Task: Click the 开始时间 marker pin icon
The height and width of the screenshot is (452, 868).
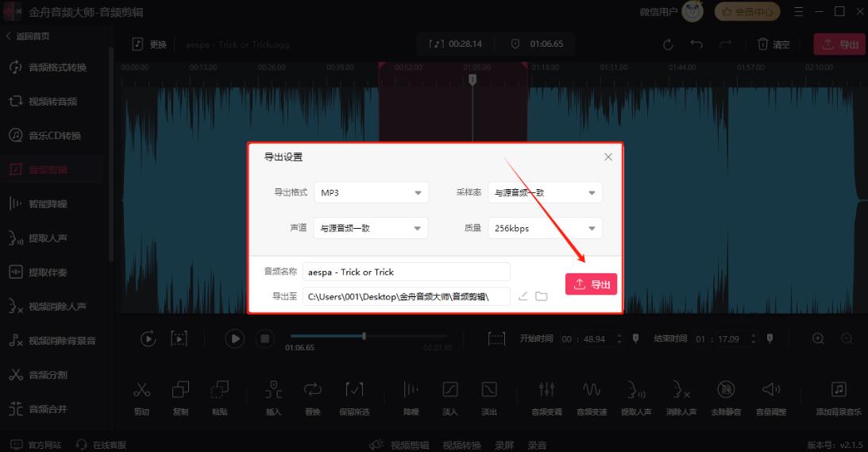Action: (635, 338)
